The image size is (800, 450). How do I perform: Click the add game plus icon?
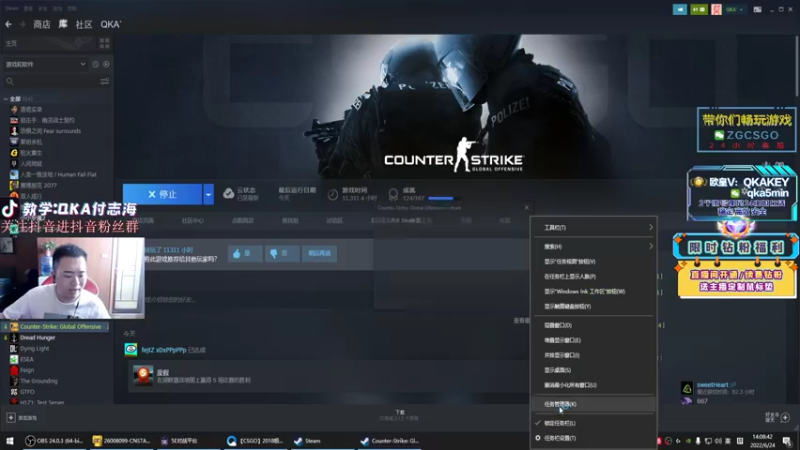pyautogui.click(x=11, y=417)
